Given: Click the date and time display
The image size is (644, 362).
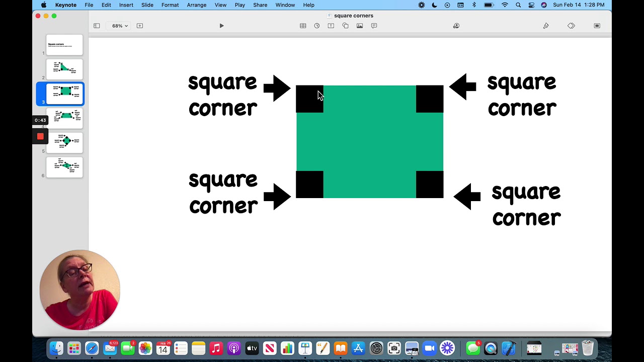Looking at the screenshot, I should coord(579,5).
